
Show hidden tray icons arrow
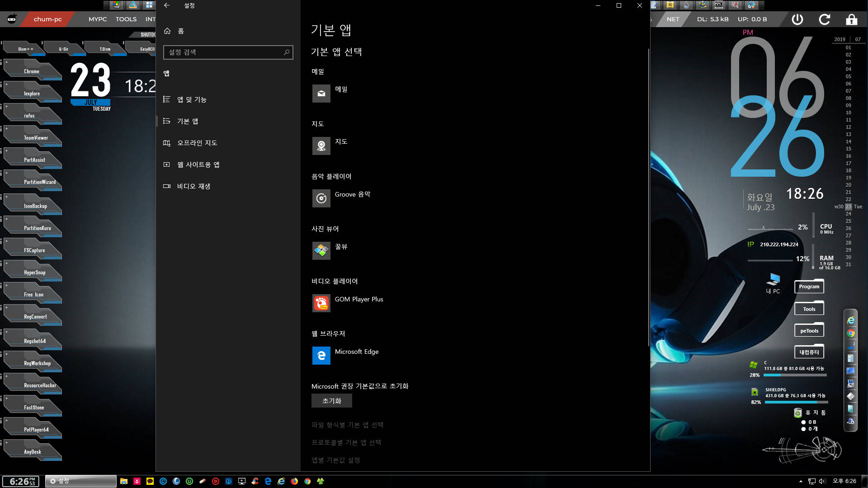tap(801, 481)
